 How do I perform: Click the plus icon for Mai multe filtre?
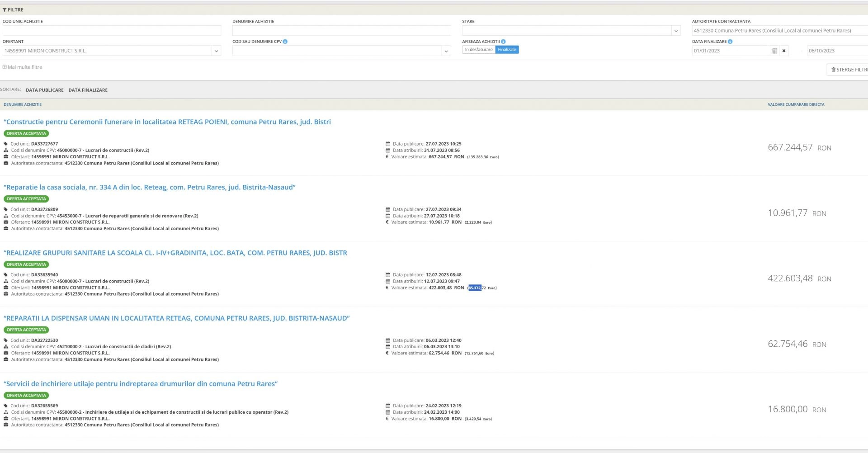pyautogui.click(x=5, y=67)
